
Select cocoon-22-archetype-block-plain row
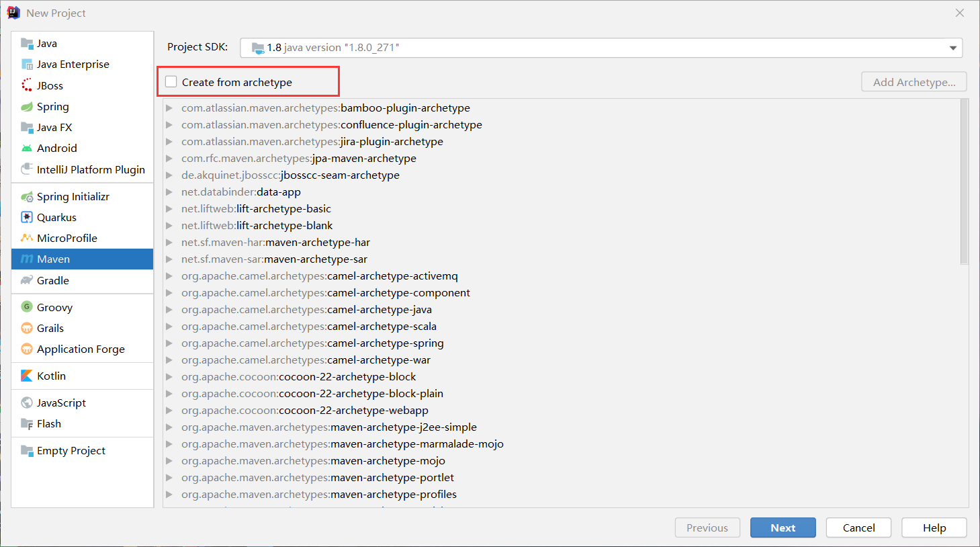(x=562, y=393)
